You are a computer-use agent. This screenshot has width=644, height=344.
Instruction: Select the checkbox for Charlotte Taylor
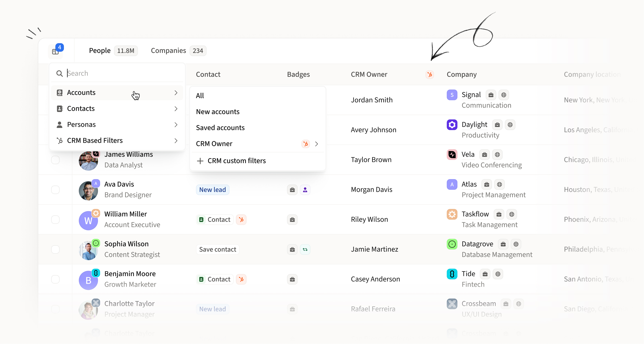(x=55, y=309)
